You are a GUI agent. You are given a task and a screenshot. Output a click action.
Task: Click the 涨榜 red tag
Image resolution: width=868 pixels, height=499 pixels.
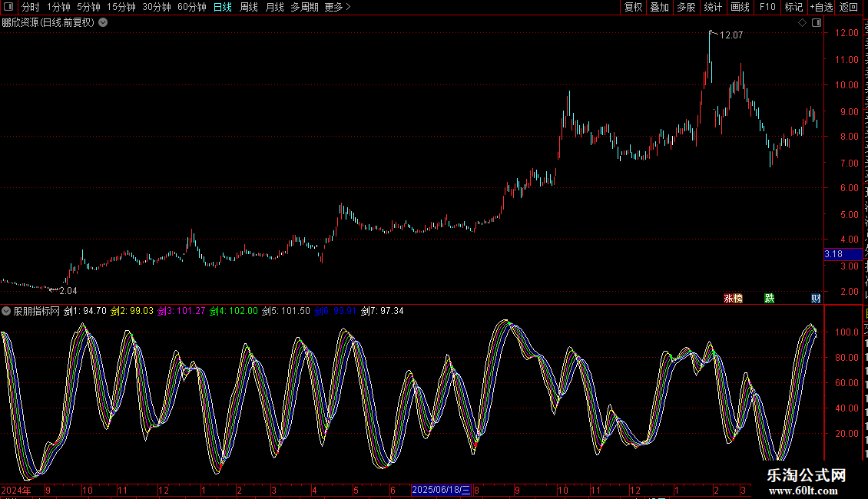click(733, 298)
